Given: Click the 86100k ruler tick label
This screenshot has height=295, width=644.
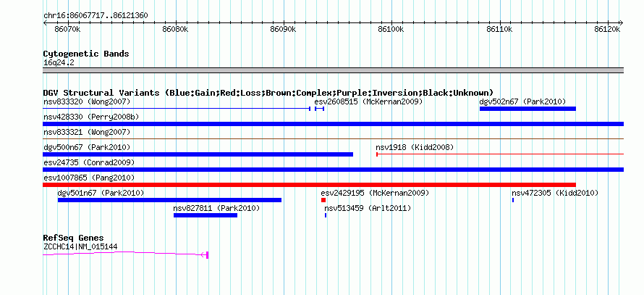Looking at the screenshot, I should tap(391, 30).
